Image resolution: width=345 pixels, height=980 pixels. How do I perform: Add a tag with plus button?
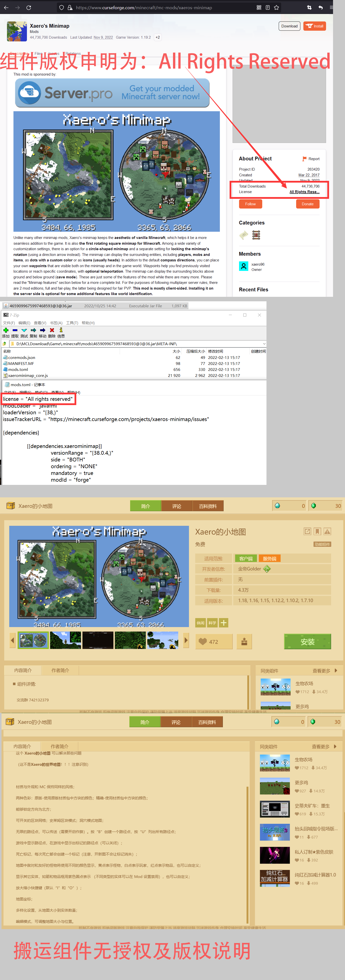pos(224,623)
